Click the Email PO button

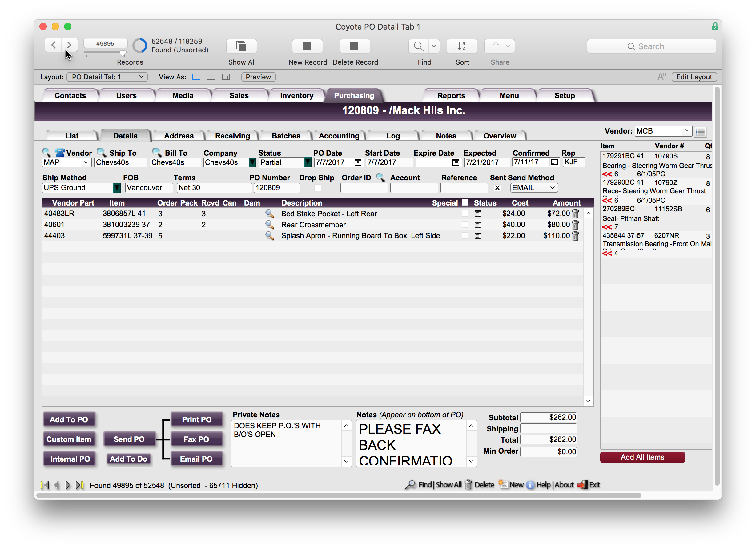[196, 459]
